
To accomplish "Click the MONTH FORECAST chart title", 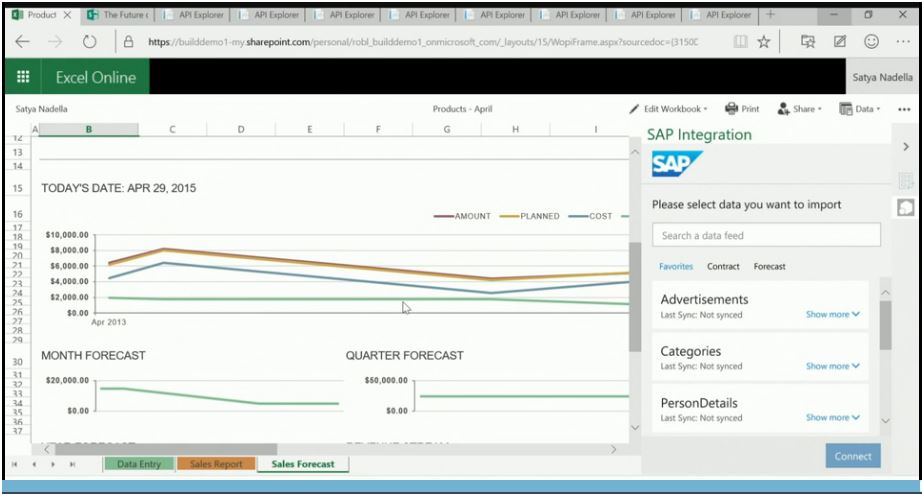I will pos(93,355).
